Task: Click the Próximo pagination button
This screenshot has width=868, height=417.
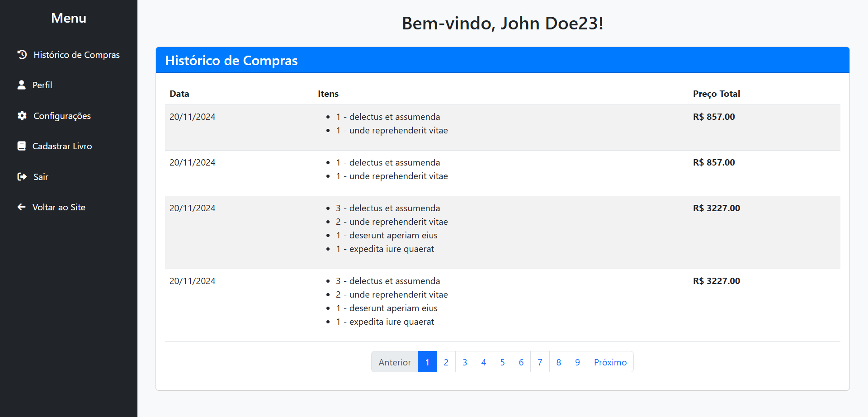Action: [x=610, y=362]
